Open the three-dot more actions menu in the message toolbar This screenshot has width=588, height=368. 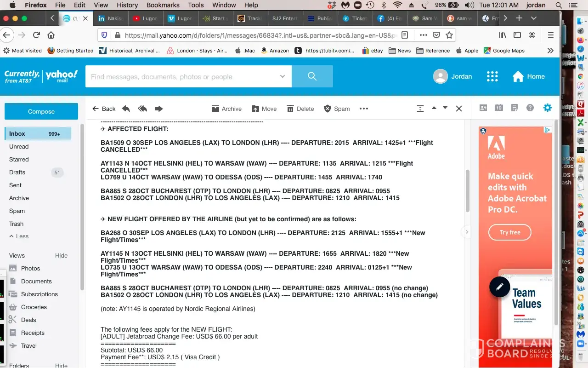364,109
